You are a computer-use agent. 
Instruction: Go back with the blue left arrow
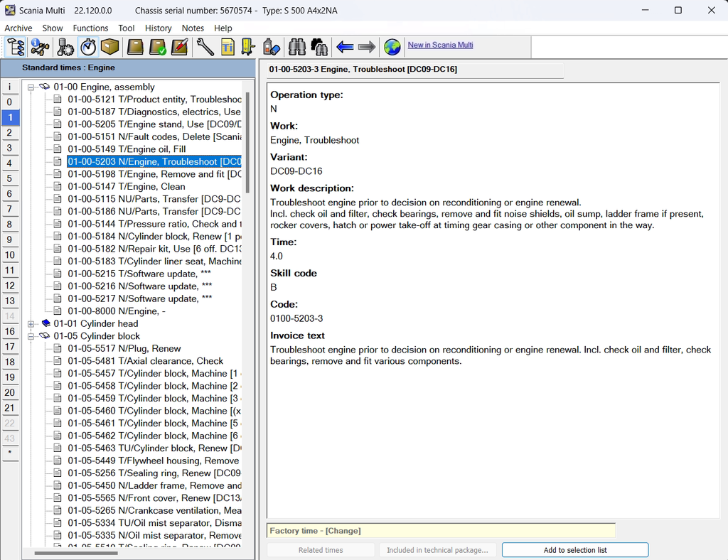click(x=345, y=47)
